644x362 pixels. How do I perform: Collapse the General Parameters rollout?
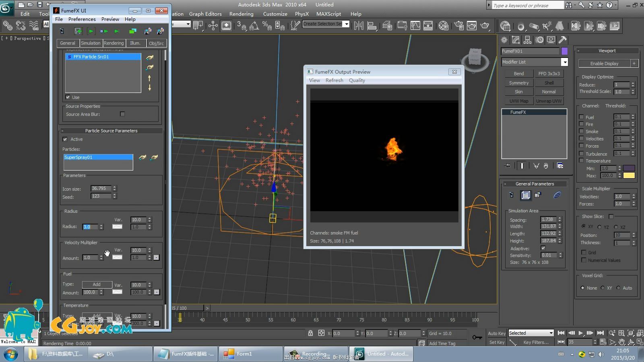click(535, 184)
